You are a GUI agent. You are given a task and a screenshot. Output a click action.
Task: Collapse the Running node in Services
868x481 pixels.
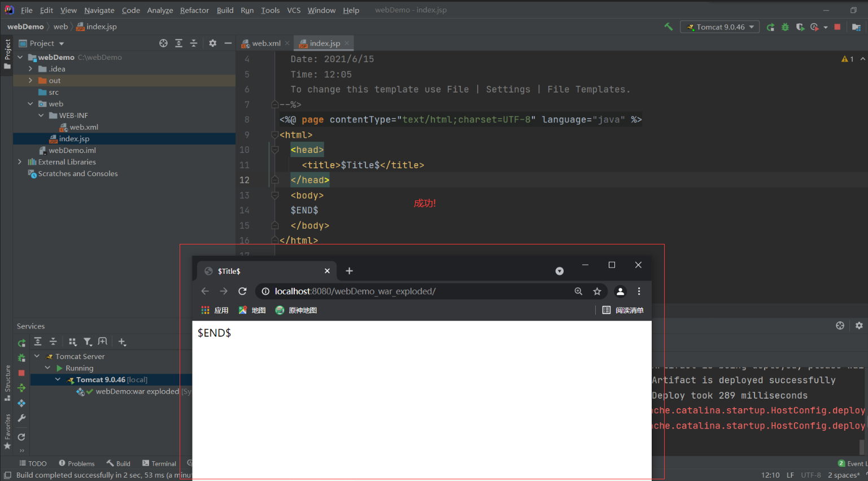(47, 368)
